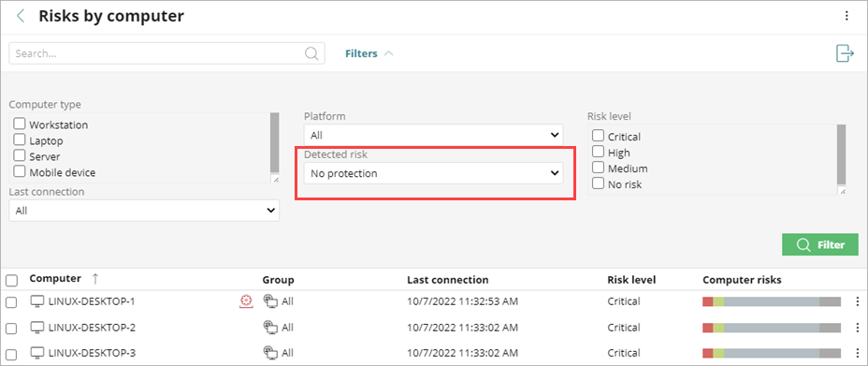Click the Risk level list scrollbar
Screen dimensions: 868x366
pos(842,154)
